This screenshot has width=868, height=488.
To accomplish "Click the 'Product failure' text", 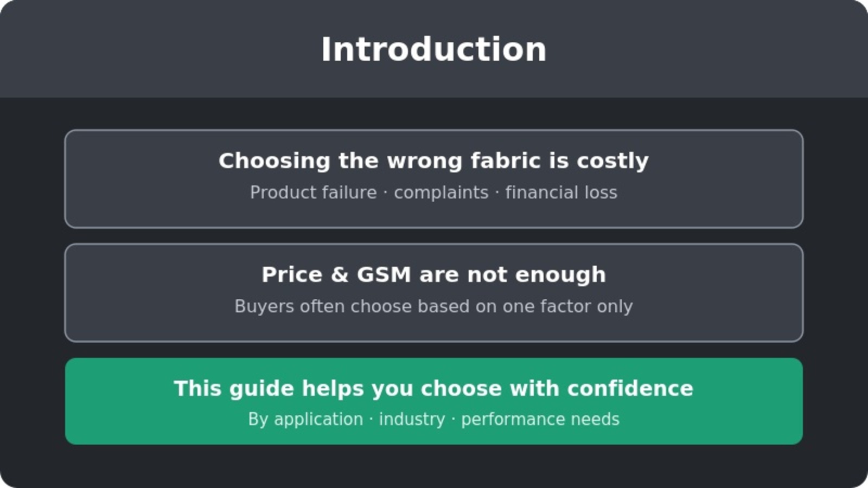I will 313,192.
